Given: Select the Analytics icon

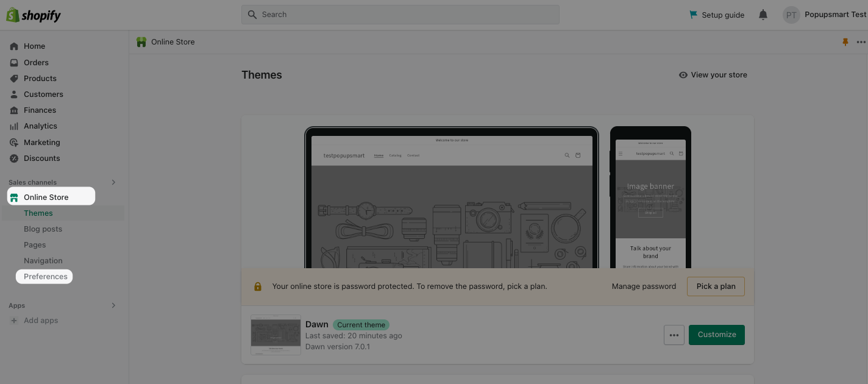Looking at the screenshot, I should [x=13, y=126].
